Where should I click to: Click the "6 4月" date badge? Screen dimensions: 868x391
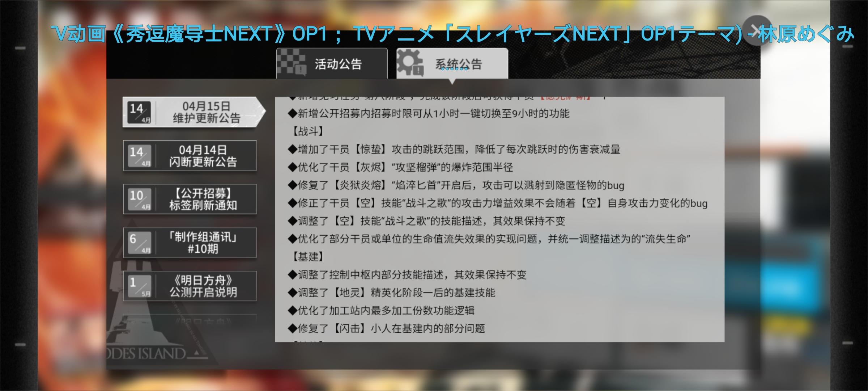[140, 243]
